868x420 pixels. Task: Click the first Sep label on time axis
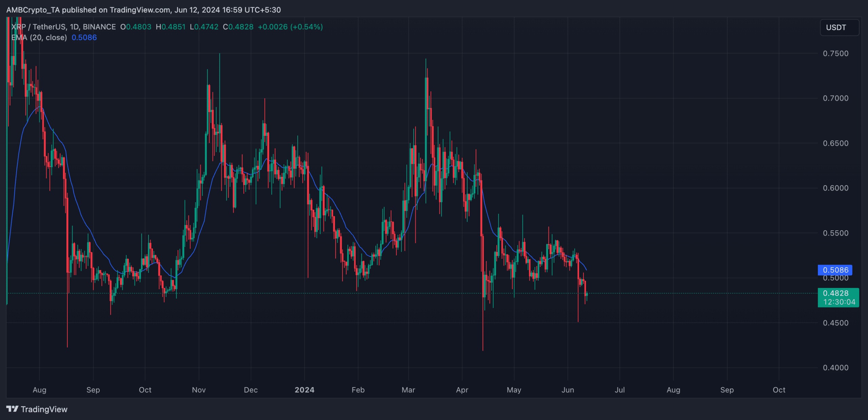point(93,390)
